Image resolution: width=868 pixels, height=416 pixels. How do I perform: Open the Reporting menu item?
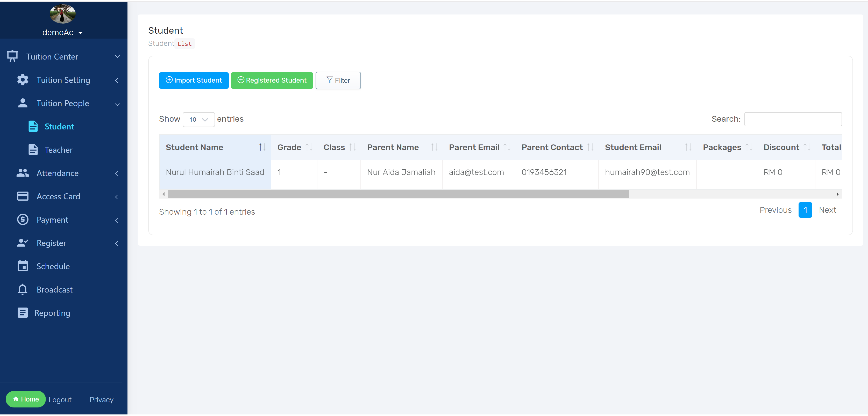pos(52,313)
